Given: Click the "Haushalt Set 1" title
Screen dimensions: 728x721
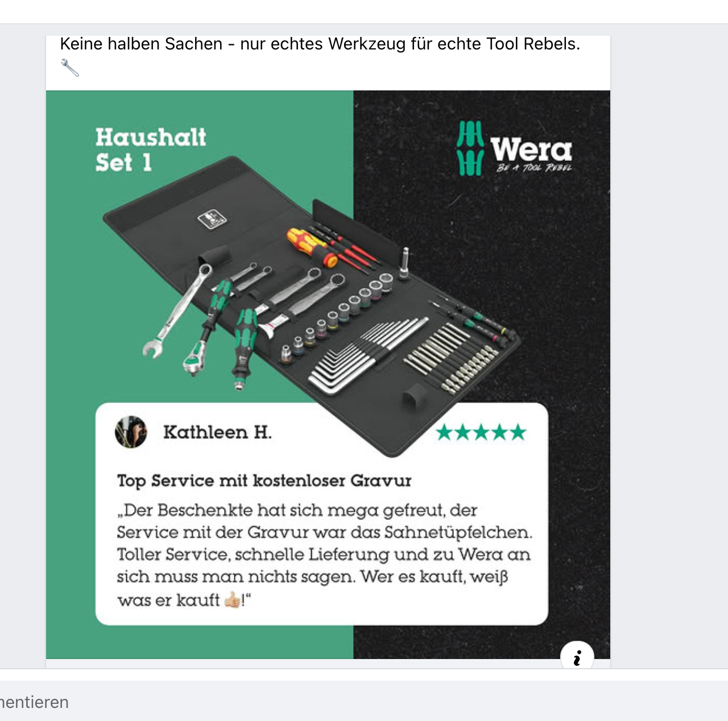Looking at the screenshot, I should click(x=151, y=150).
